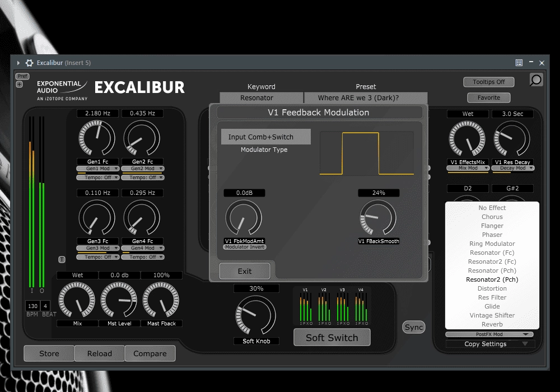Image resolution: width=560 pixels, height=392 pixels.
Task: Click the Gen3 Fc knob
Action: click(x=97, y=217)
